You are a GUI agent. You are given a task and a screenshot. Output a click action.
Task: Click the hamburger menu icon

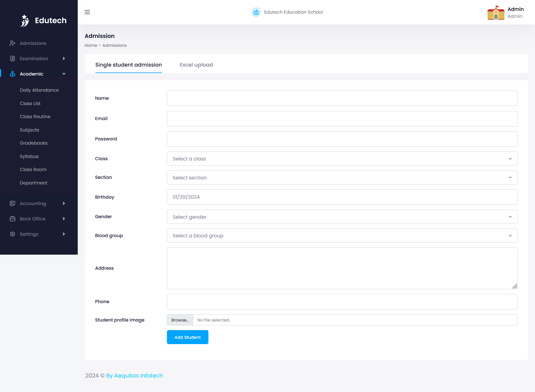tap(87, 12)
